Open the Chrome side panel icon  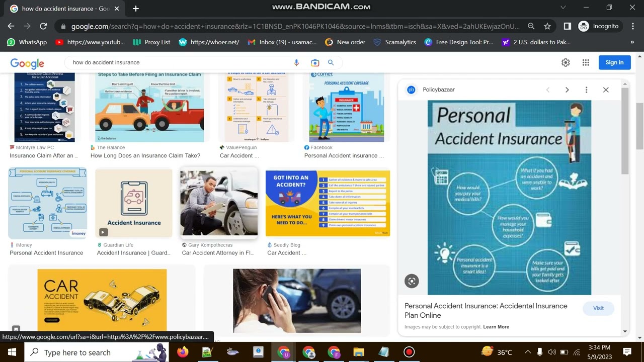point(567,26)
